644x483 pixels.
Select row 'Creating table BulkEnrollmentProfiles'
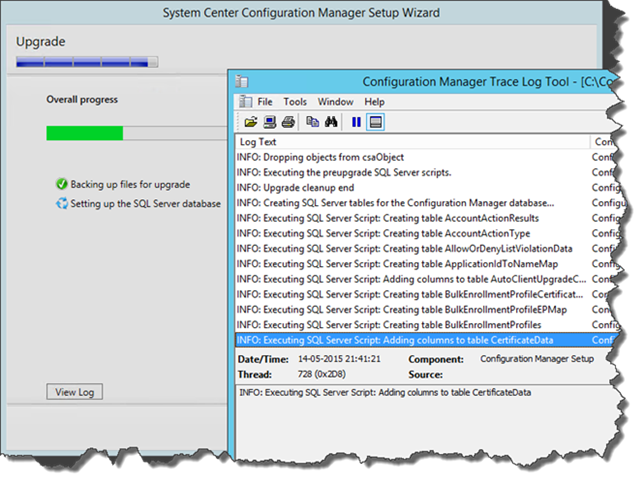click(x=426, y=324)
